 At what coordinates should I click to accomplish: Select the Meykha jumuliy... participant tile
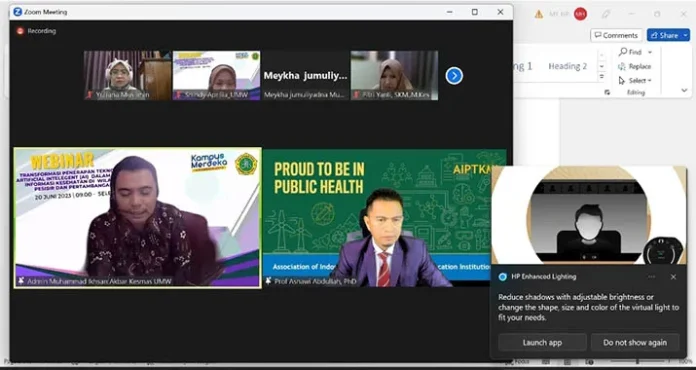[x=305, y=75]
